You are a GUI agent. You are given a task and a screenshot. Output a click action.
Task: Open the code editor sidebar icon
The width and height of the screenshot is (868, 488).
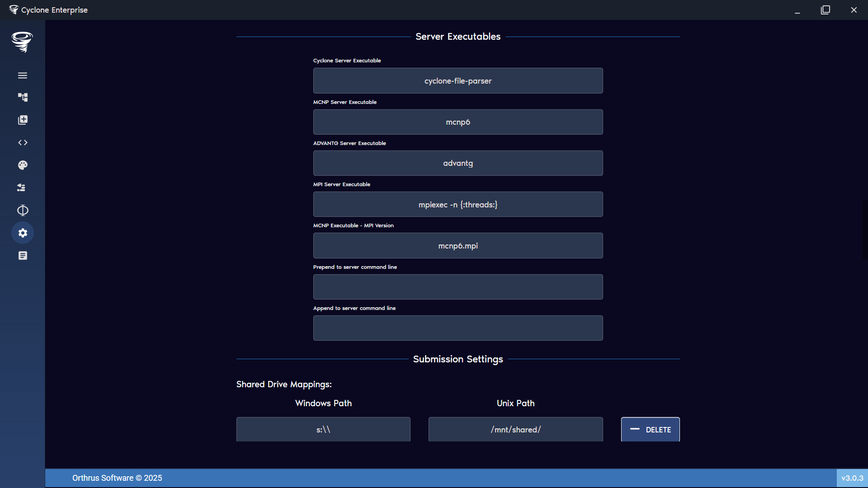pos(22,142)
